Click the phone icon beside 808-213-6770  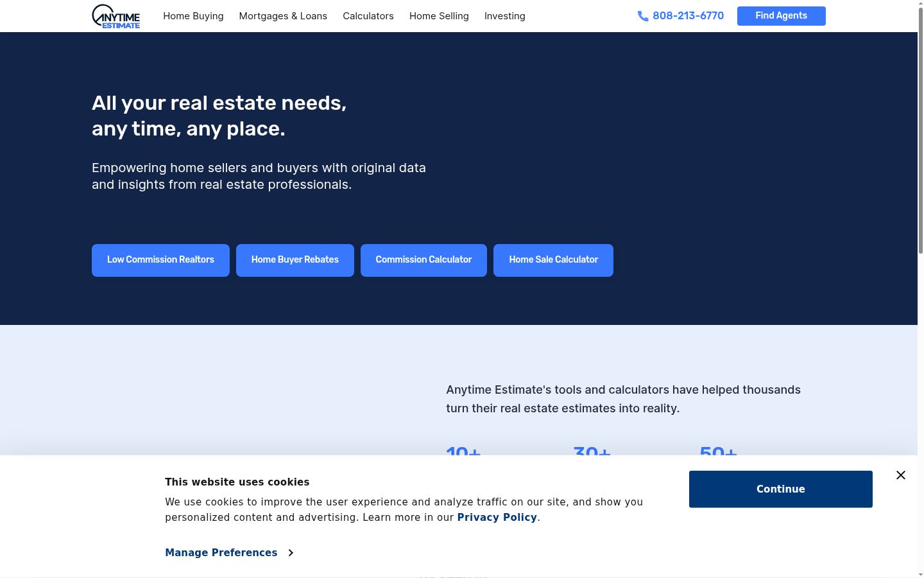643,16
